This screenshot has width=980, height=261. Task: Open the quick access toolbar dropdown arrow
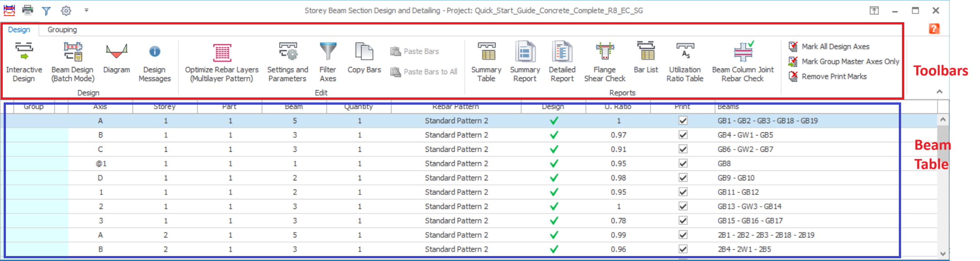click(86, 10)
